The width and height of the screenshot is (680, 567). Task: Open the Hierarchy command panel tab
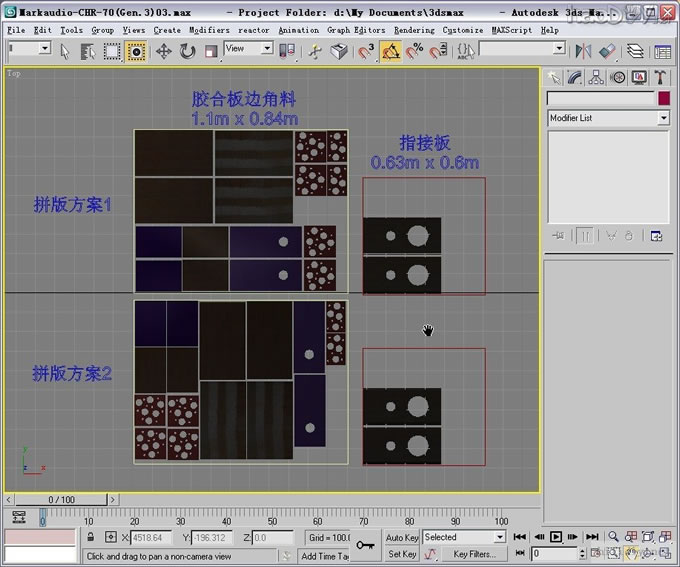596,77
